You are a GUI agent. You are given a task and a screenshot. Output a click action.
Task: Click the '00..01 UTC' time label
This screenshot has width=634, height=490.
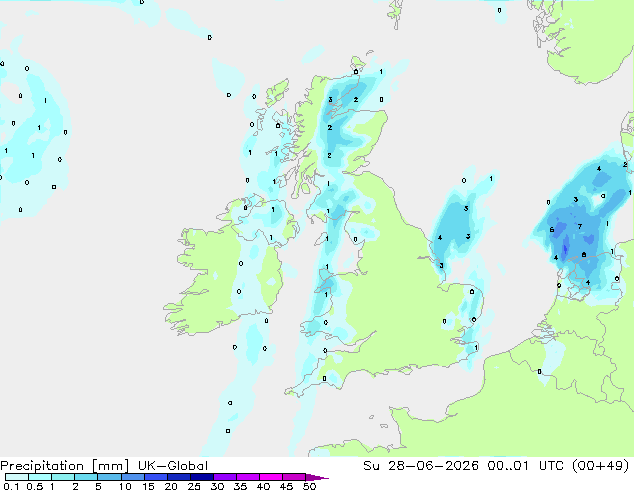click(525, 466)
